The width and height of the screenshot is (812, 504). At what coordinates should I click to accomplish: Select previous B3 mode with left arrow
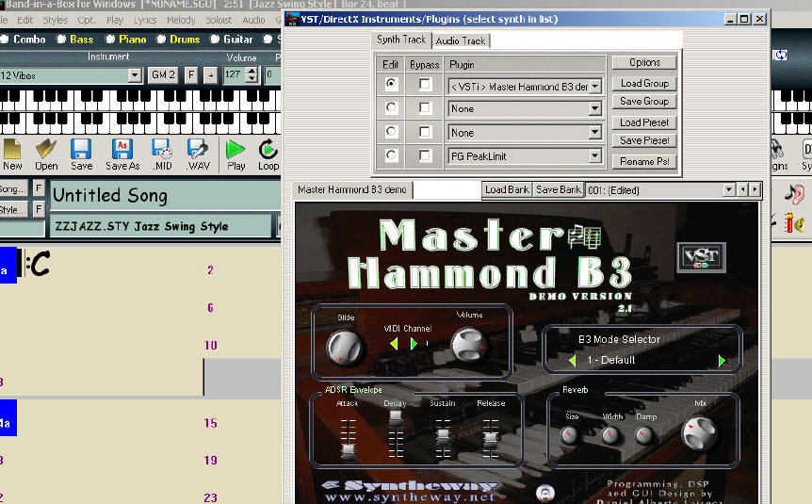(572, 361)
